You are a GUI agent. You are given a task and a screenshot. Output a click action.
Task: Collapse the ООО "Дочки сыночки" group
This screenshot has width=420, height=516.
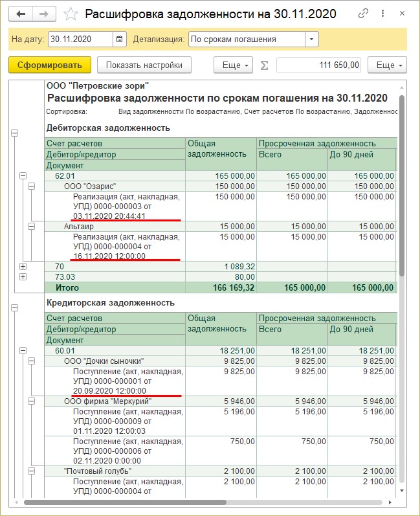click(31, 361)
